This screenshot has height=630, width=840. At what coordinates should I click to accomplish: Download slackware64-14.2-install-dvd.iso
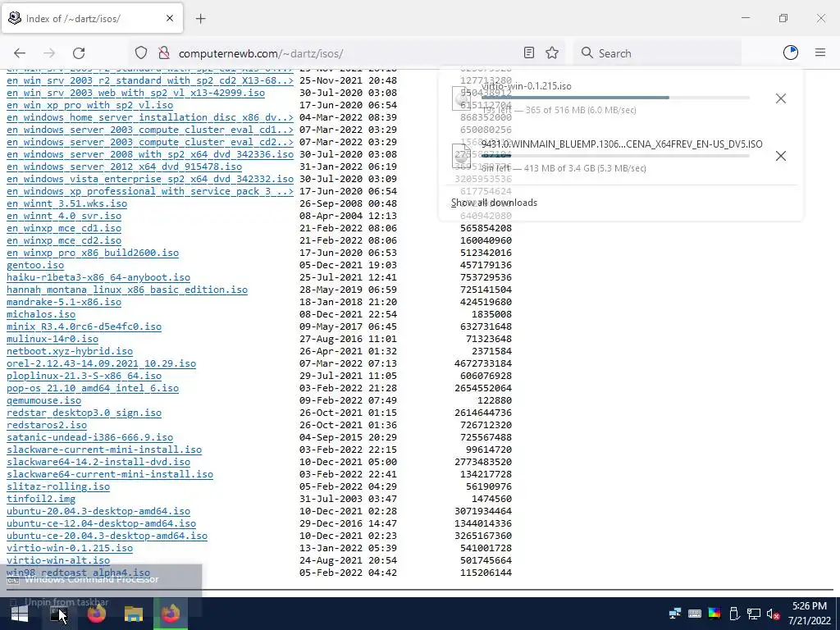point(98,463)
